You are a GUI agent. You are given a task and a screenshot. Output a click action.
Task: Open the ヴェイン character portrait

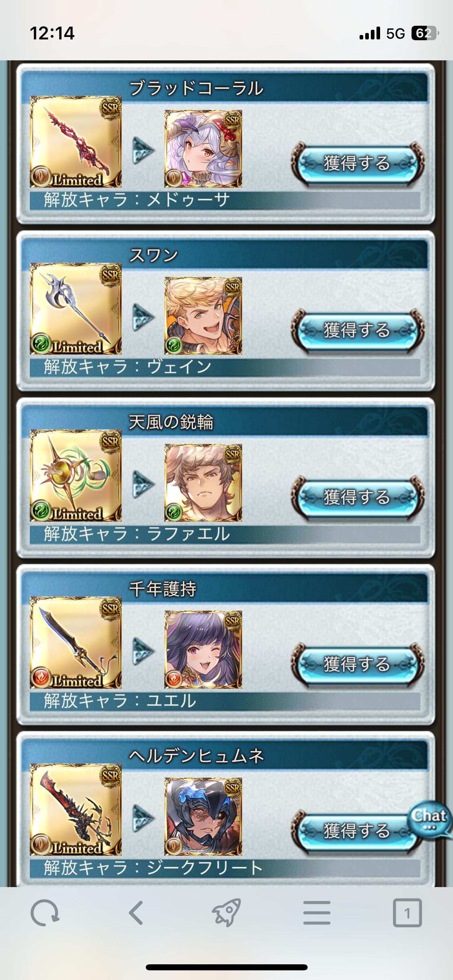(203, 315)
